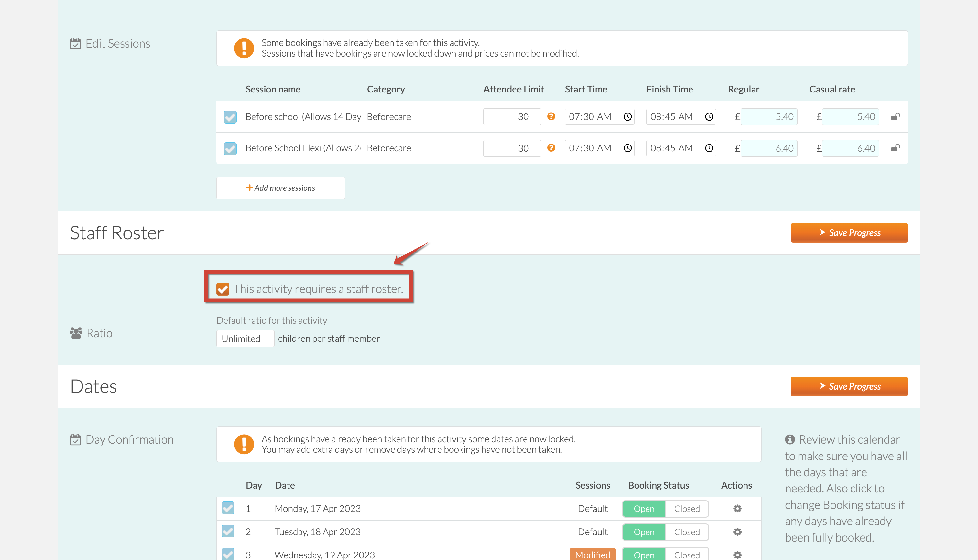
Task: Toggle checkbox for day 1 Monday 17 Apr
Action: [x=228, y=508]
